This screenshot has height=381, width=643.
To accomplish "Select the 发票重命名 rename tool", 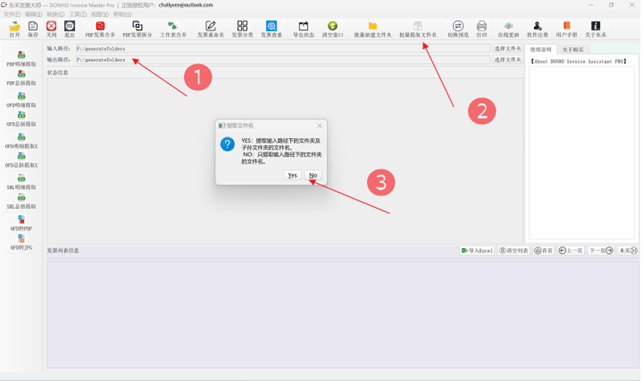I will pos(211,29).
